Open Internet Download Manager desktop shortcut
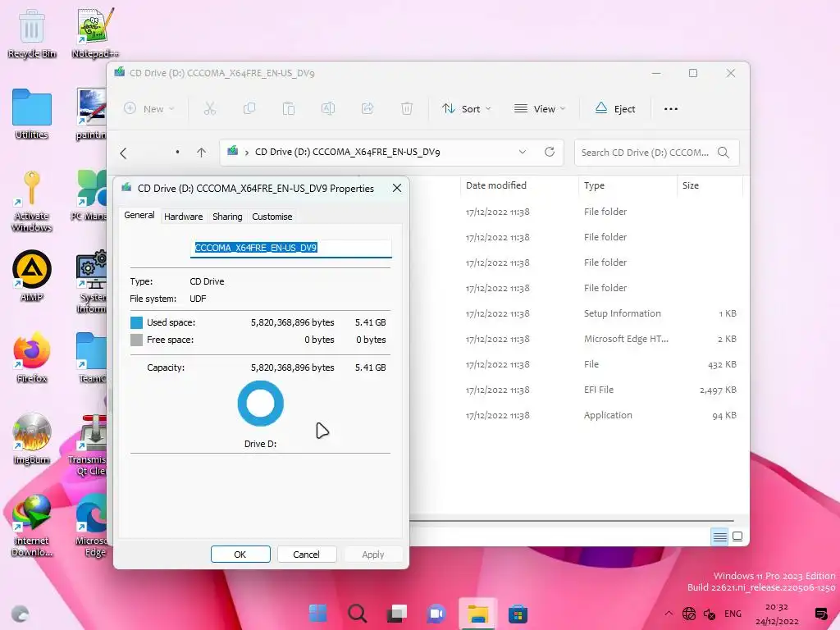This screenshot has width=840, height=630. point(32,526)
